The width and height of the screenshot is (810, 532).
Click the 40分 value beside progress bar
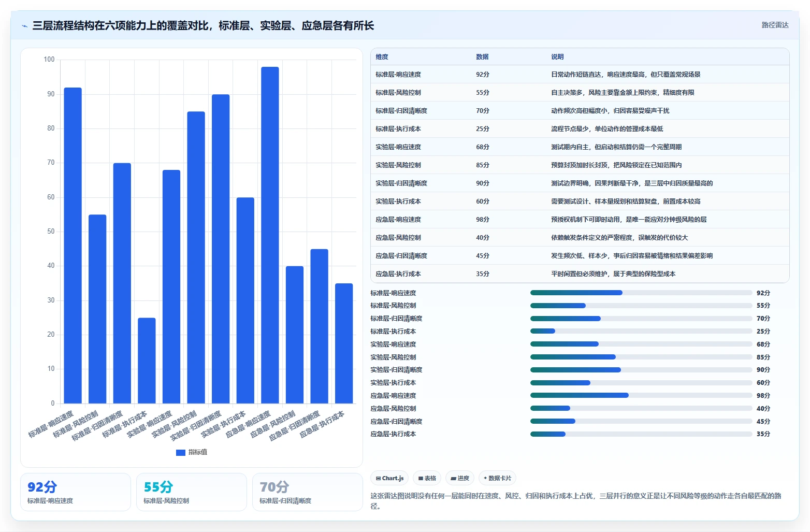763,409
